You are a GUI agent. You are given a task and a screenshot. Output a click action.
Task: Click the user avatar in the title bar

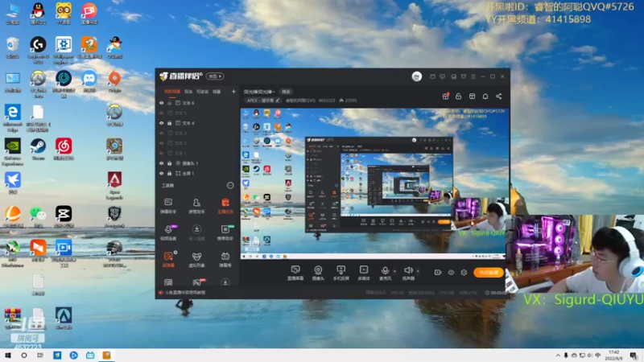(x=417, y=76)
